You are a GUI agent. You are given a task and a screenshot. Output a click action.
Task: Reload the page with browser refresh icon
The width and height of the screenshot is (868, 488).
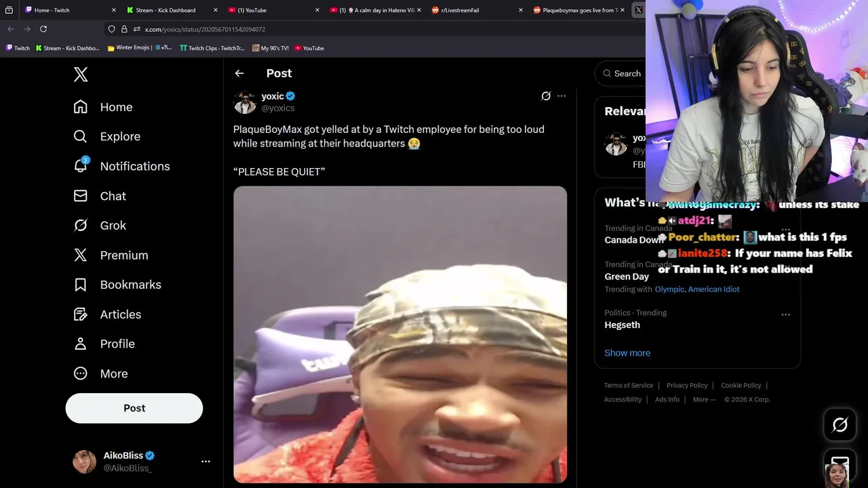tap(43, 29)
